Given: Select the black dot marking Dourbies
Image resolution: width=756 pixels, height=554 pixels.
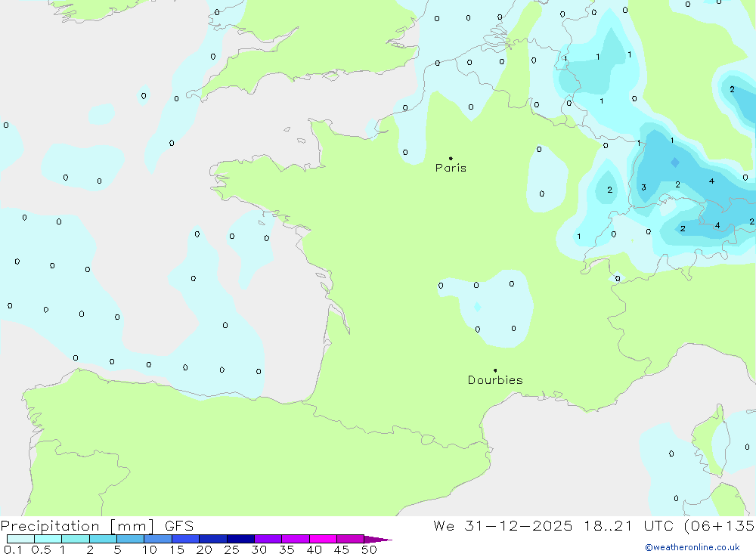Looking at the screenshot, I should (x=495, y=370).
